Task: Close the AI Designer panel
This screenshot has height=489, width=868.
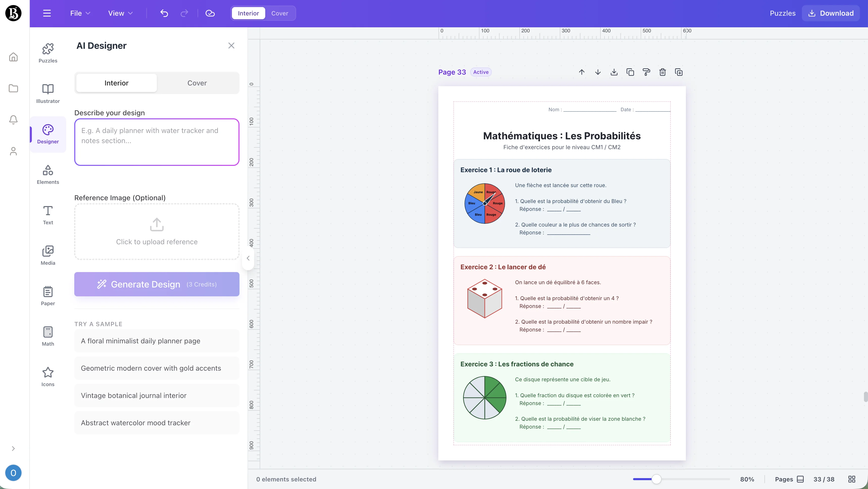Action: (231, 46)
